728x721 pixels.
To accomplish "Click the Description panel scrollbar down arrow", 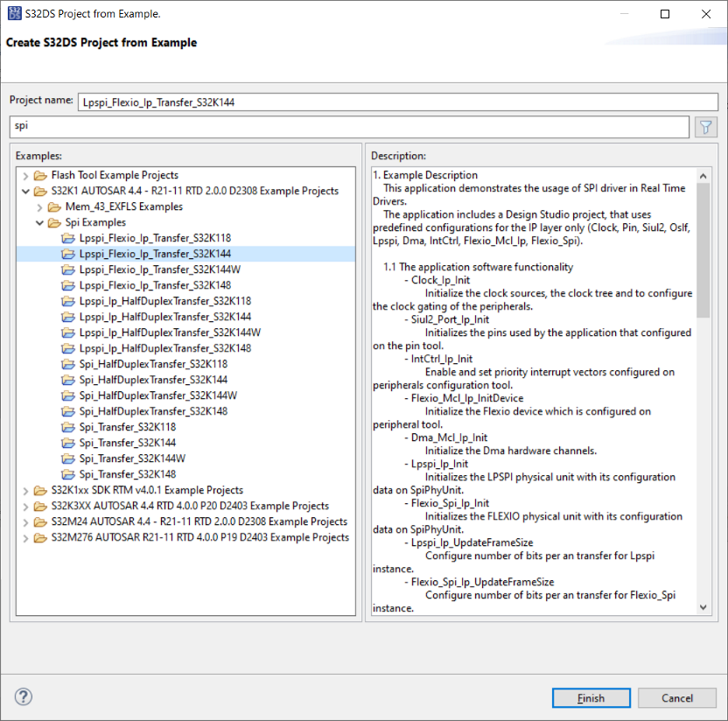I will coord(703,606).
